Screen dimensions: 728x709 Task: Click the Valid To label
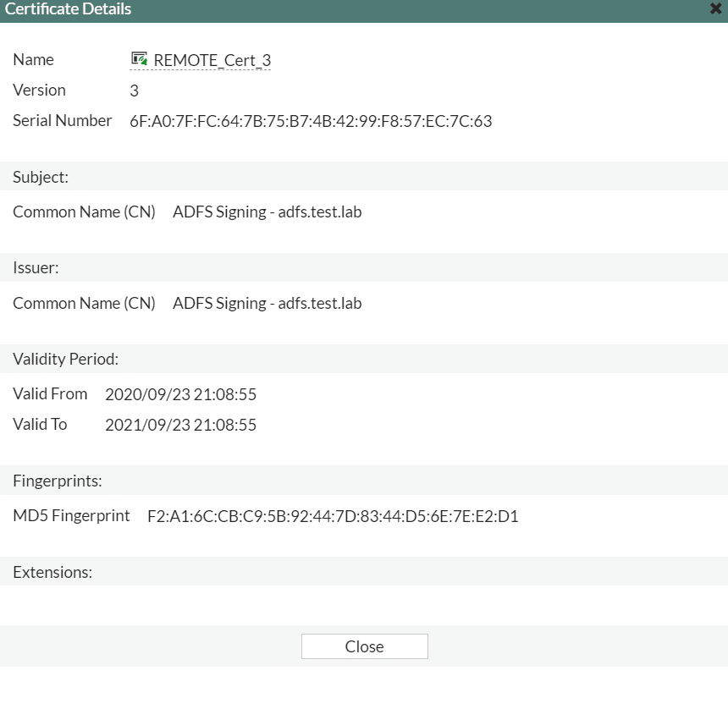point(40,425)
